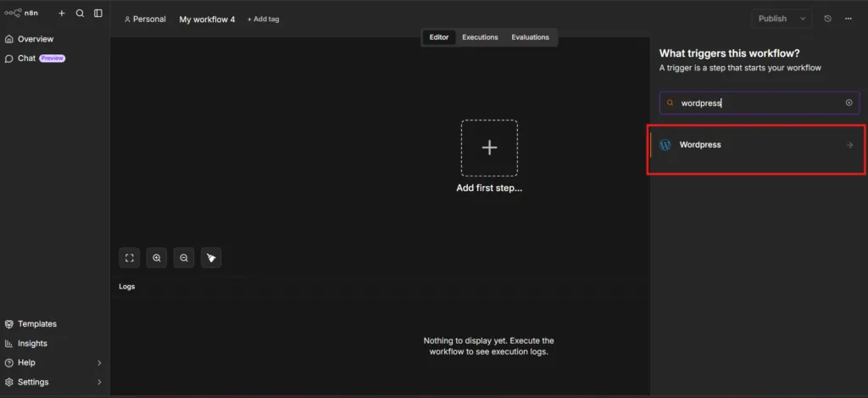Click Add first step plus box

point(489,148)
